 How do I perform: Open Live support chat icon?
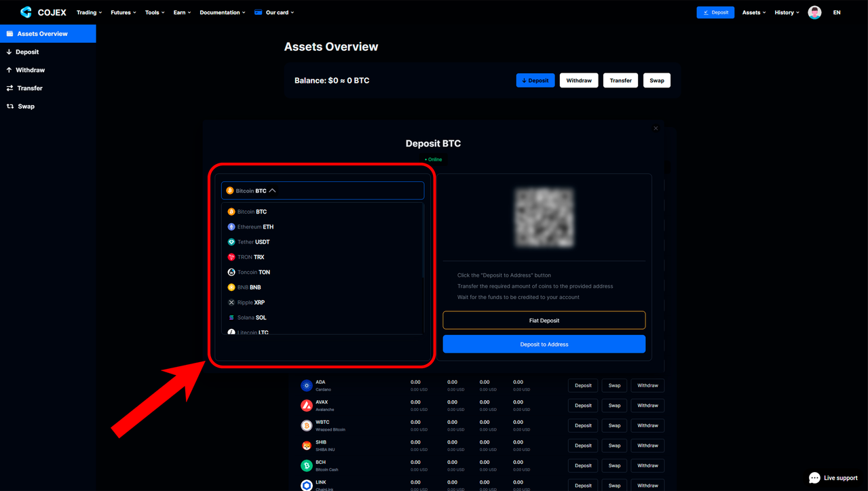[814, 477]
